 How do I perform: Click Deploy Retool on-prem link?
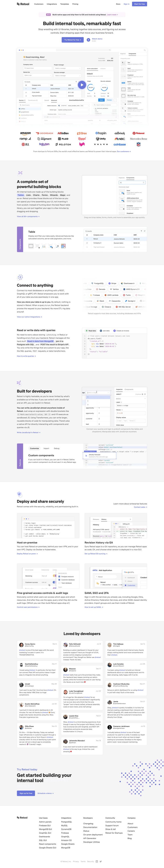tap(27, 553)
